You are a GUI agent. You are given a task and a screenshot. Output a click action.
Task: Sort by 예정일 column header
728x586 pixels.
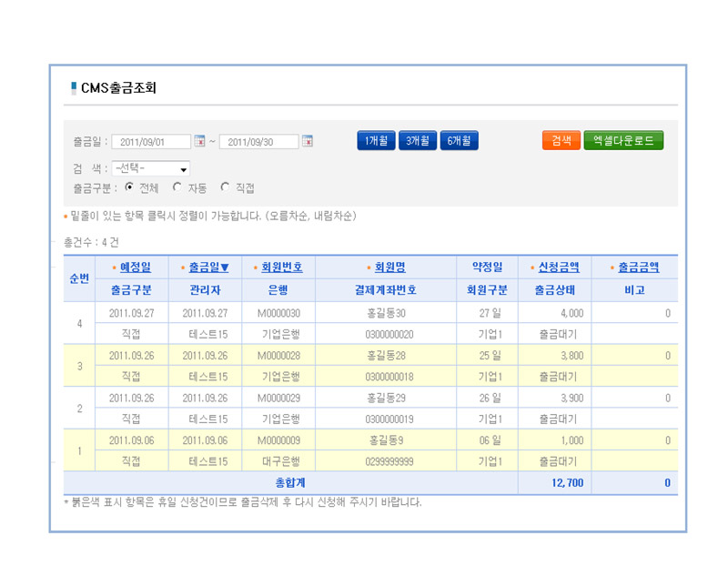pos(136,268)
